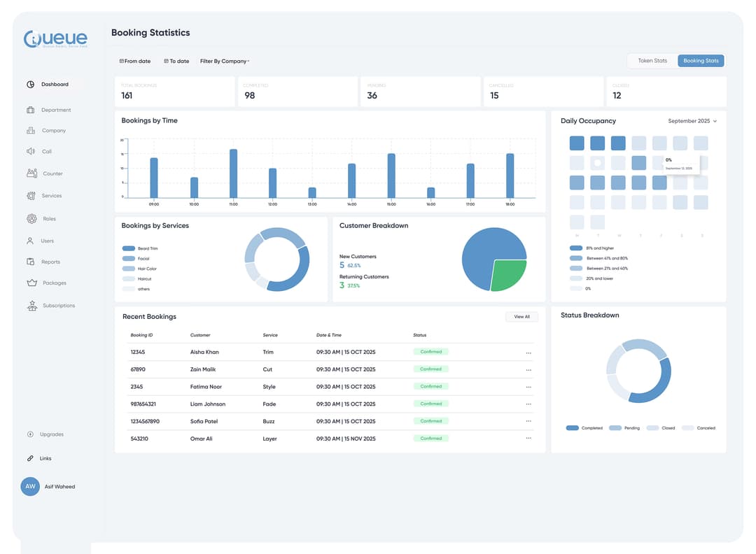Viewport: 756px width, 554px height.
Task: Open the actions menu for Aisha Khan's booking
Action: tap(528, 352)
